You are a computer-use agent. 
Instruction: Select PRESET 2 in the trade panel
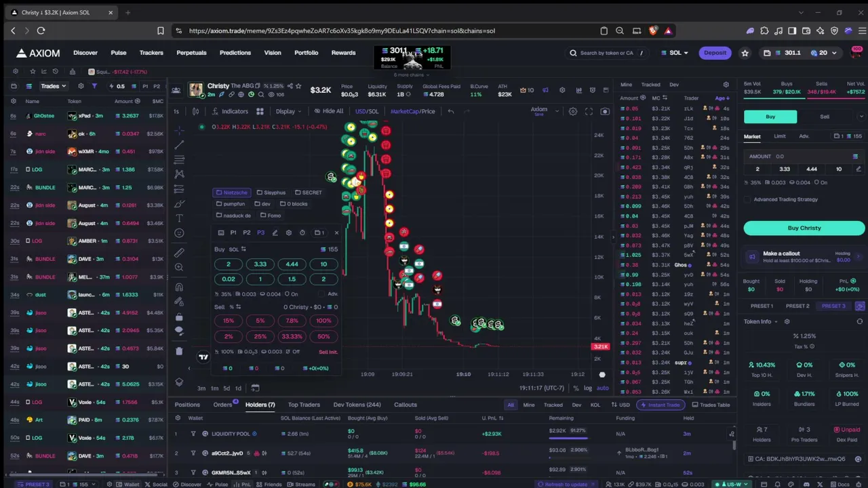(x=797, y=306)
